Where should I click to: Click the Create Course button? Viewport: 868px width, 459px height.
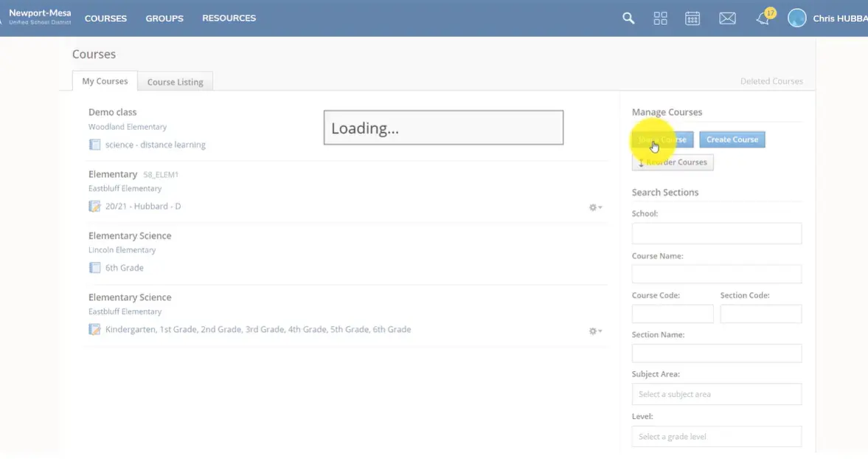732,139
